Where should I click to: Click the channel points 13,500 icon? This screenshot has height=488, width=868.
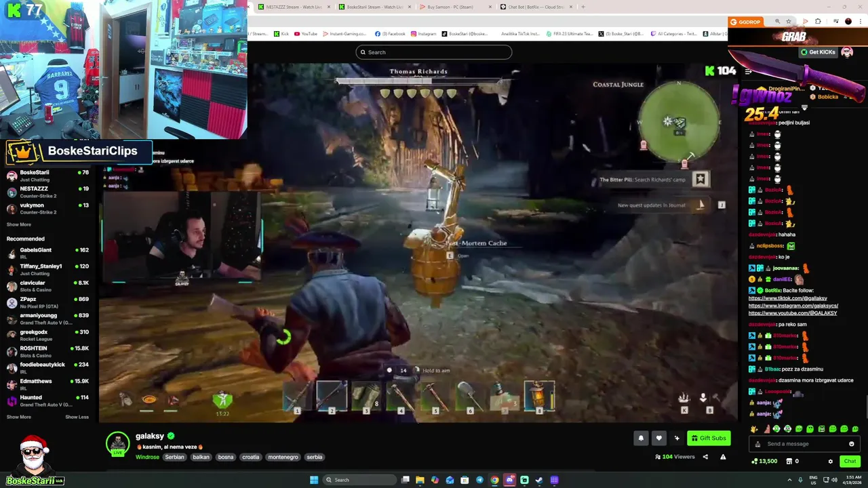click(x=755, y=462)
